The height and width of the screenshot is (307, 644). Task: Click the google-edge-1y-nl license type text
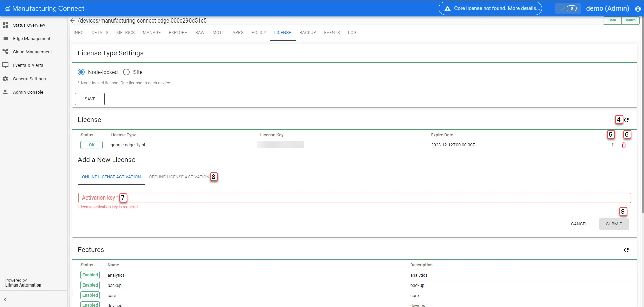(128, 145)
